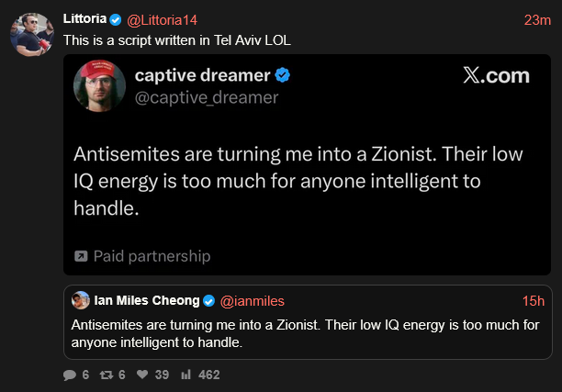
Task: Click Littoria's blue verified badge
Action: (x=116, y=19)
